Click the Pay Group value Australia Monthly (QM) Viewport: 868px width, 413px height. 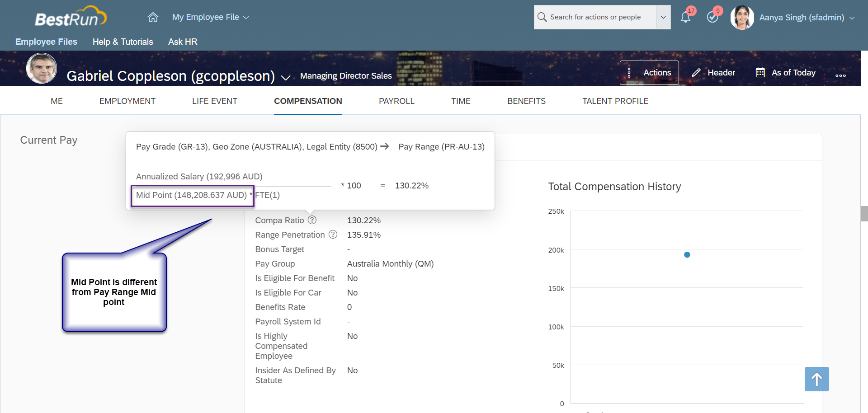click(390, 264)
